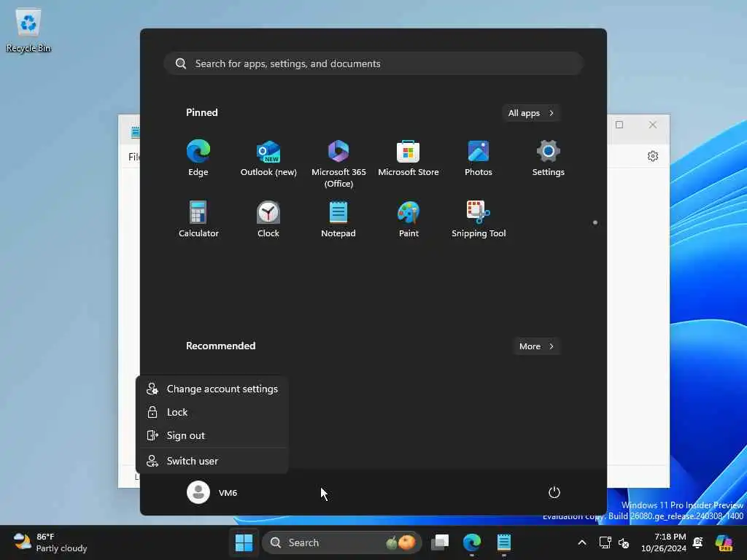
Task: Open the Copilot preview taskbar icon
Action: tap(724, 542)
